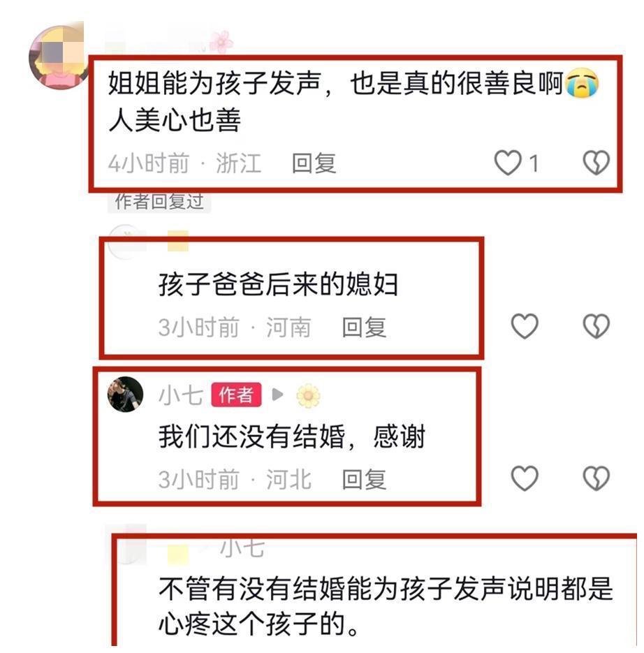Click the 作者回复过 tag
This screenshot has height=653, width=644.
(x=159, y=202)
